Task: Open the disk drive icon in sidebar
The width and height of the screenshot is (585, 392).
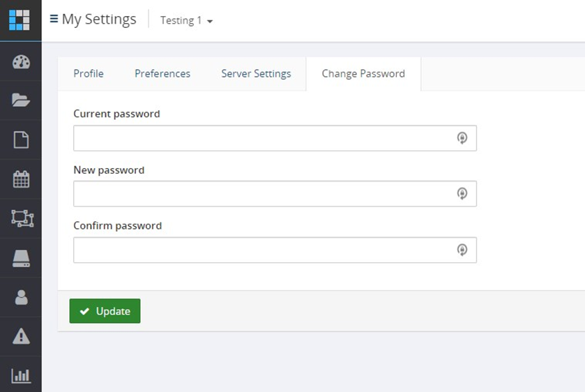Action: (x=21, y=258)
